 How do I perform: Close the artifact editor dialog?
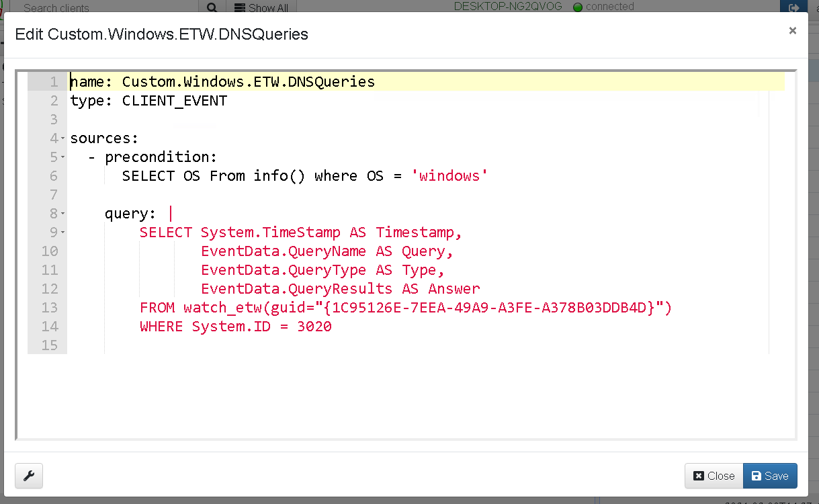pyautogui.click(x=714, y=476)
